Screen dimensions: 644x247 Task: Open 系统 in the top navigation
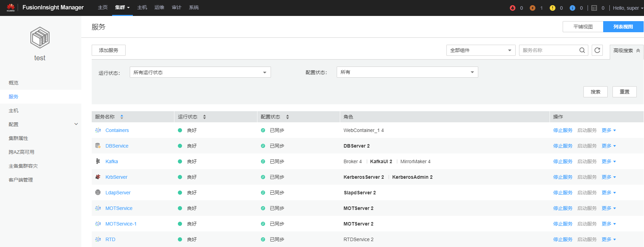coord(194,7)
